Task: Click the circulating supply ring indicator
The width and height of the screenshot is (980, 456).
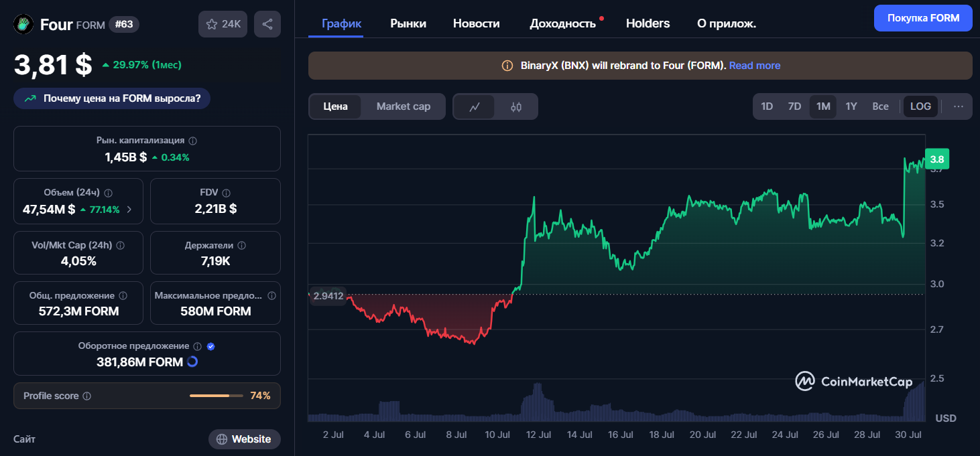Action: tap(192, 362)
